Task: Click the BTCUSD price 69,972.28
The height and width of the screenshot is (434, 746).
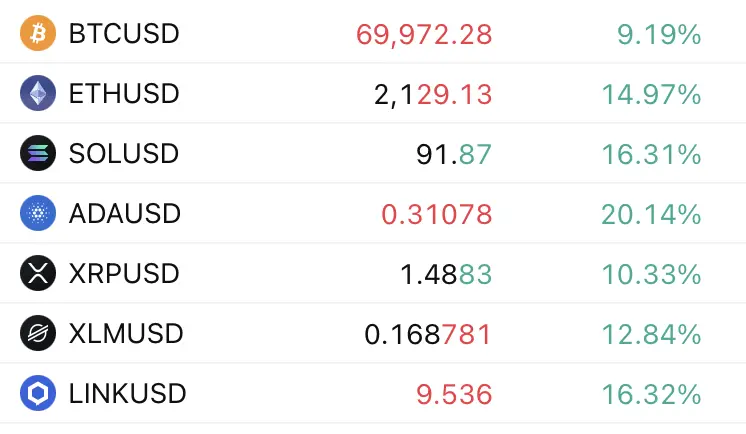Action: (424, 35)
